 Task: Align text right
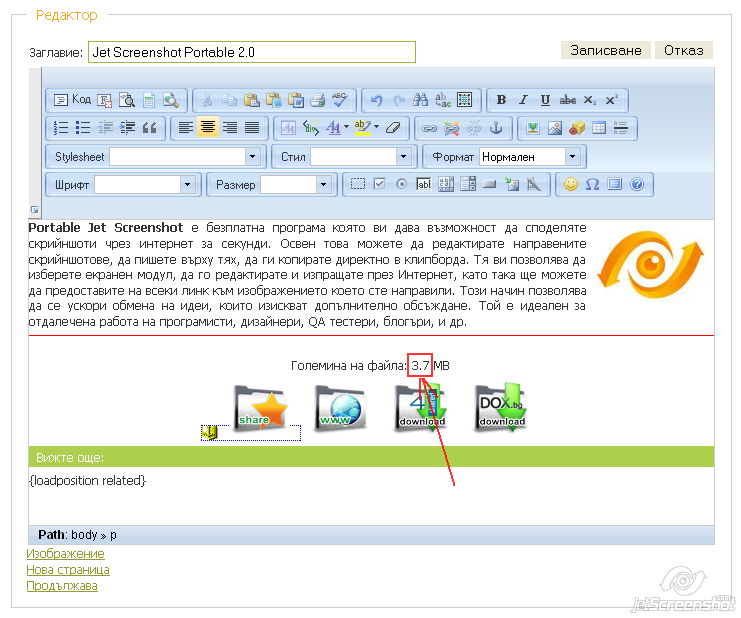click(x=230, y=128)
